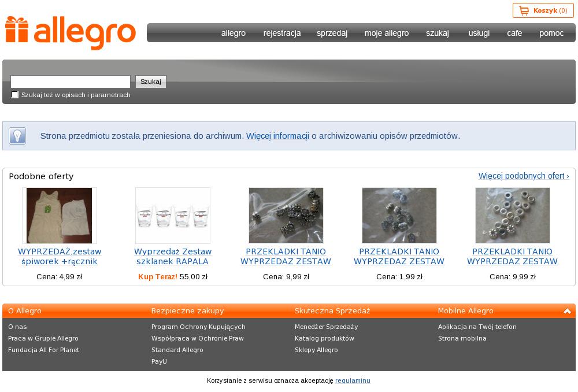Viewport: 578px width, 392px height.
Task: Click the Szukaj search button
Action: (151, 82)
